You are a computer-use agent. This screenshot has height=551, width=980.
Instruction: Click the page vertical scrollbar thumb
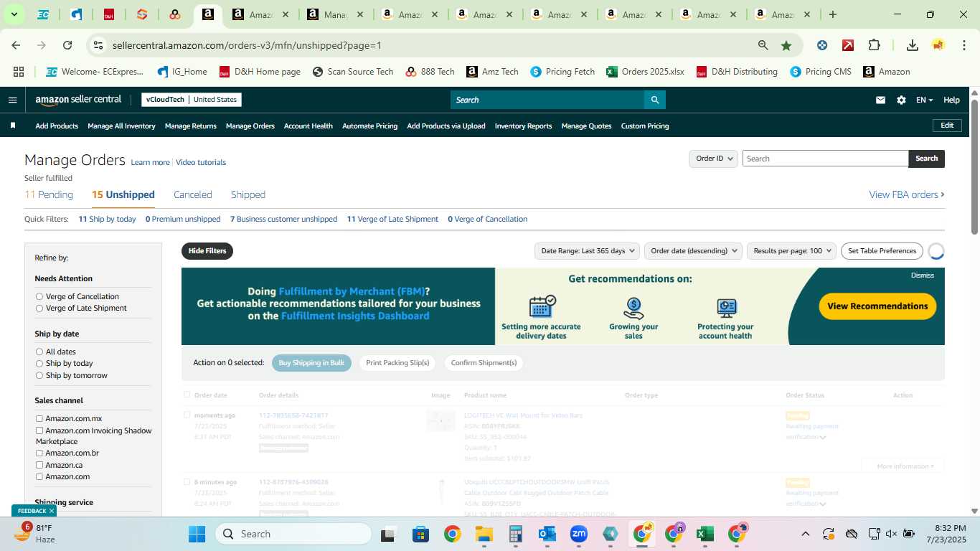click(975, 166)
